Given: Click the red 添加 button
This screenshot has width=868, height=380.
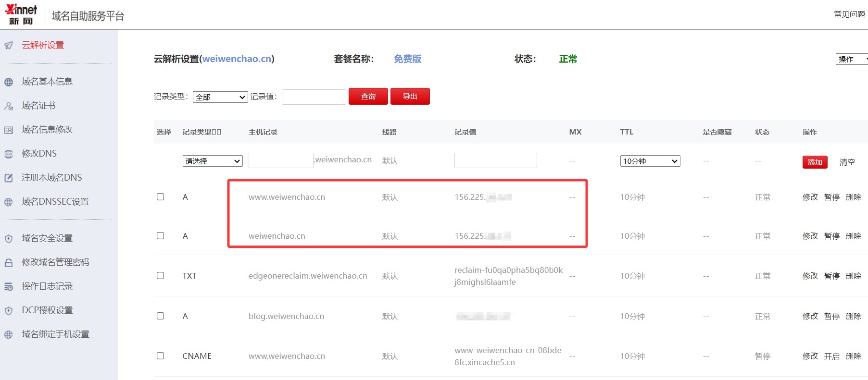Looking at the screenshot, I should click(x=815, y=162).
